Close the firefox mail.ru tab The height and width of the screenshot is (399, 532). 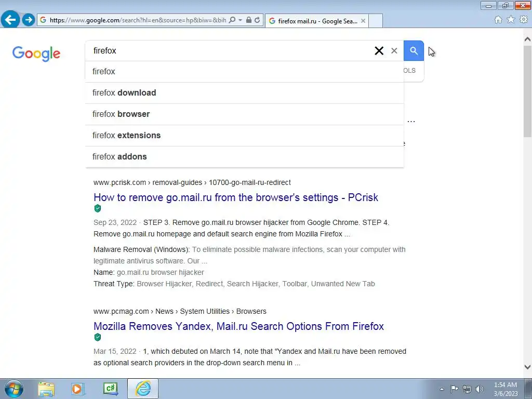point(363,21)
